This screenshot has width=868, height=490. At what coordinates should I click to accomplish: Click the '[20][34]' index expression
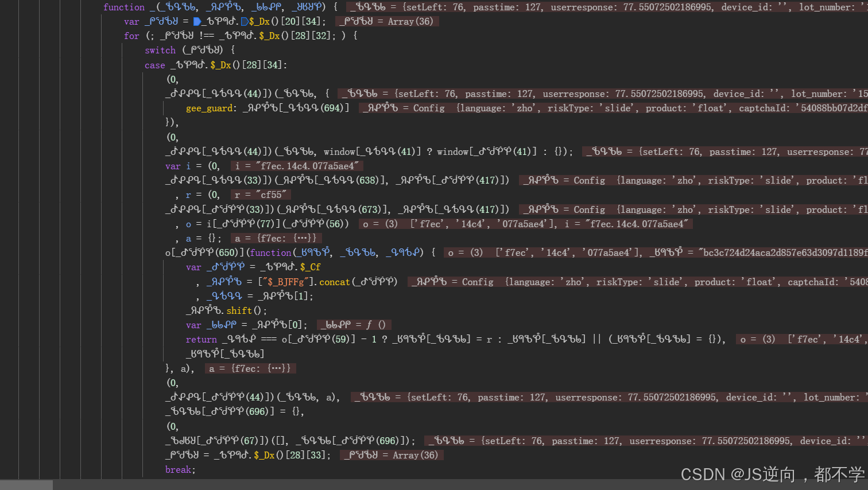(301, 21)
